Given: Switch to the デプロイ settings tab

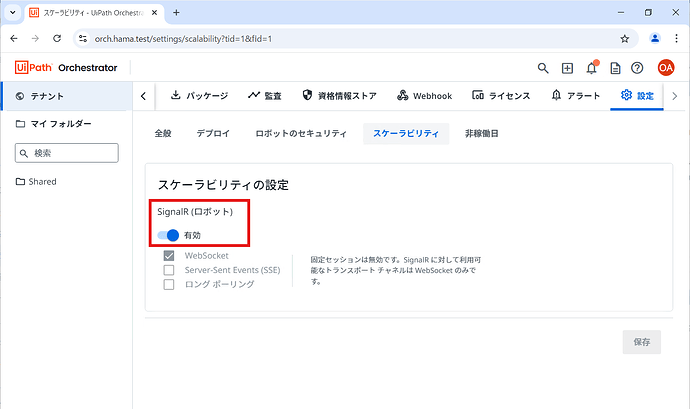Looking at the screenshot, I should coord(213,133).
